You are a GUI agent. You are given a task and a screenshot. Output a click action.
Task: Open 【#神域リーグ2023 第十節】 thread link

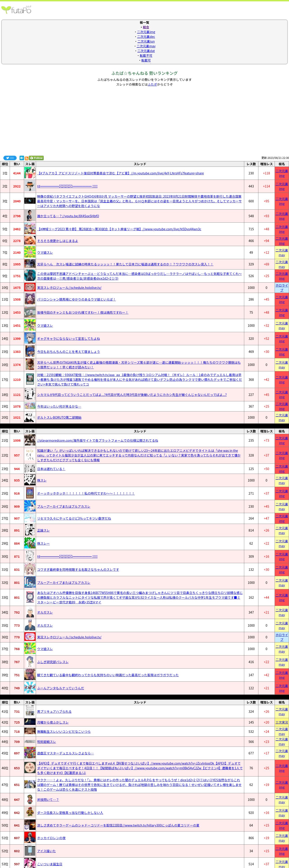119,229
